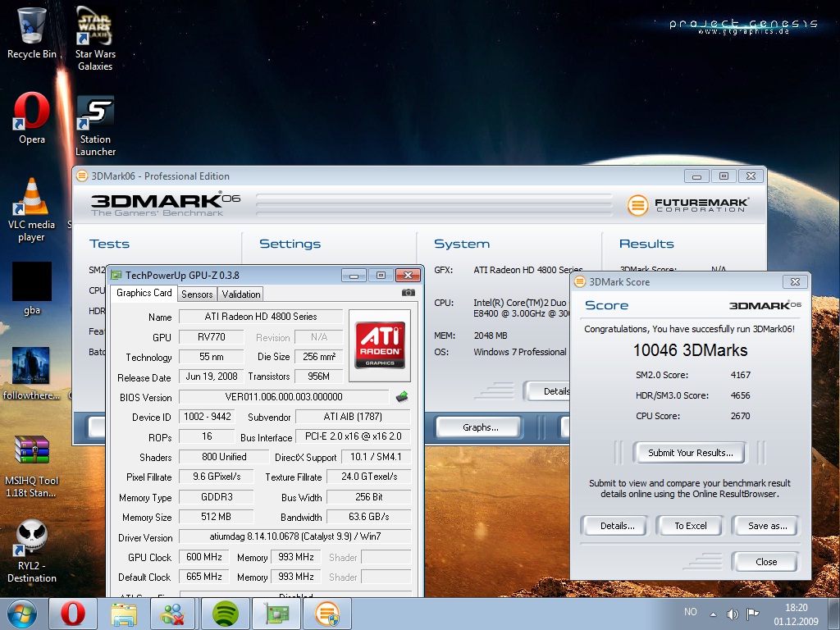Viewport: 840px width, 630px height.
Task: Switch to the Validation tab in GPU-Z
Action: point(241,294)
